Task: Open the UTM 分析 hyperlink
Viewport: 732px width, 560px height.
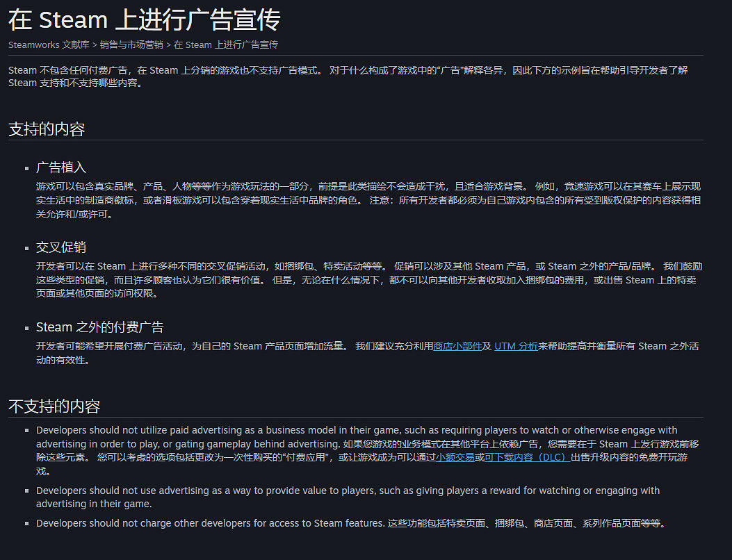Action: click(516, 345)
